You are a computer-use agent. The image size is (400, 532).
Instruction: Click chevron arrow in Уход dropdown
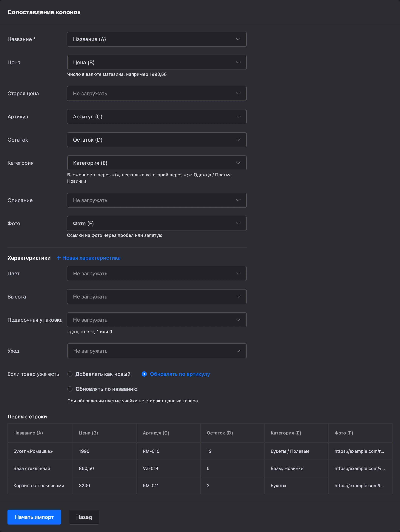point(238,351)
